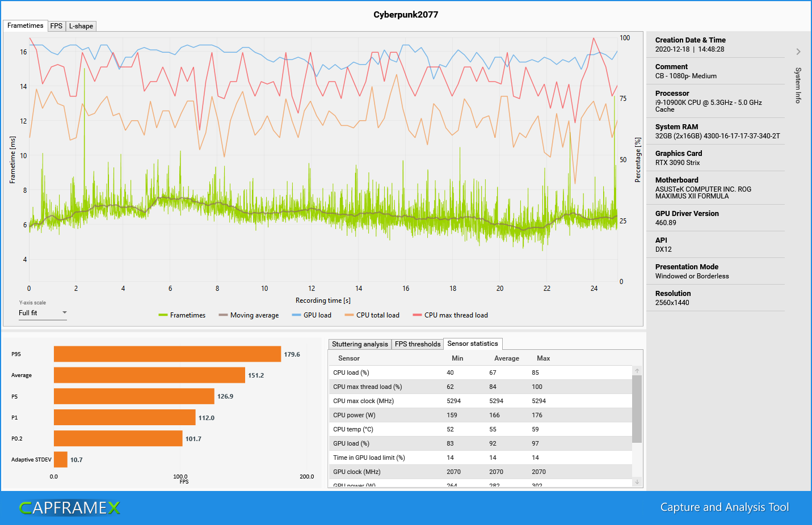
Task: Open the FPS chart tab
Action: [56, 26]
